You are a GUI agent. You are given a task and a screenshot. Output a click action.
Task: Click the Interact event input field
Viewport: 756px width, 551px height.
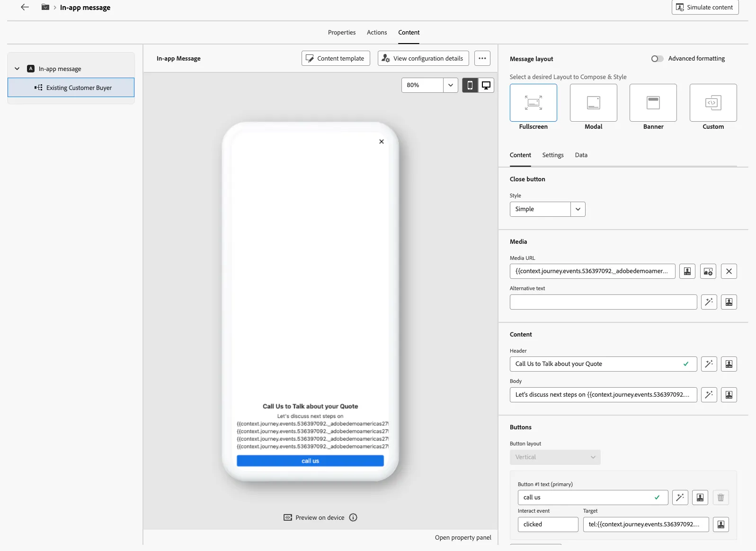548,524
